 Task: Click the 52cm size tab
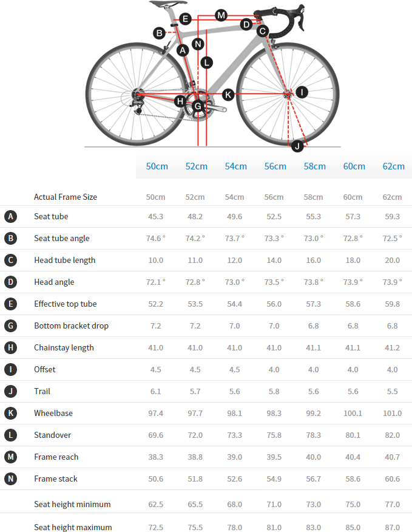[x=197, y=166]
